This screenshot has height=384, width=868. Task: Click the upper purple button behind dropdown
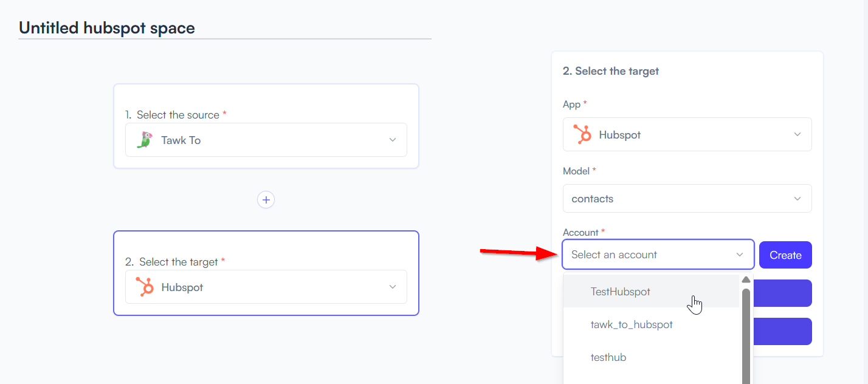[783, 293]
